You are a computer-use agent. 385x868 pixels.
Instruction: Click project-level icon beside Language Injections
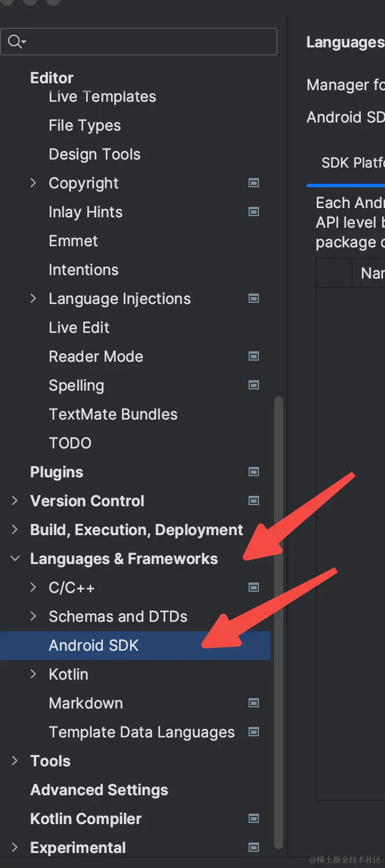253,299
